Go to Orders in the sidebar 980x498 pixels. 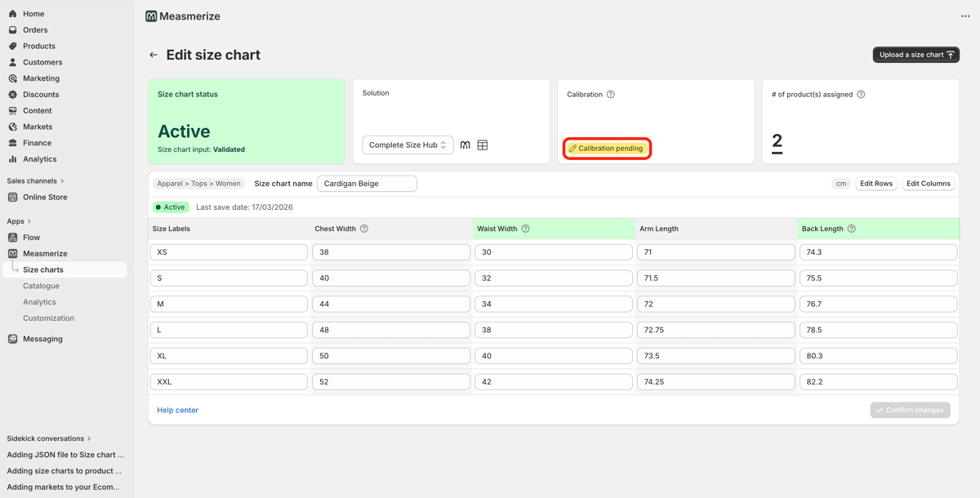click(x=35, y=30)
